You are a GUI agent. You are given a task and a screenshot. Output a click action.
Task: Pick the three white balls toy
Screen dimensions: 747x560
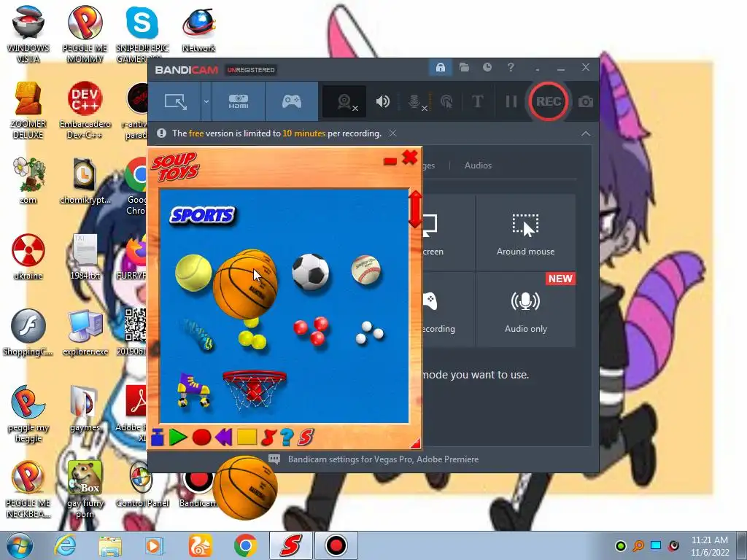[370, 332]
